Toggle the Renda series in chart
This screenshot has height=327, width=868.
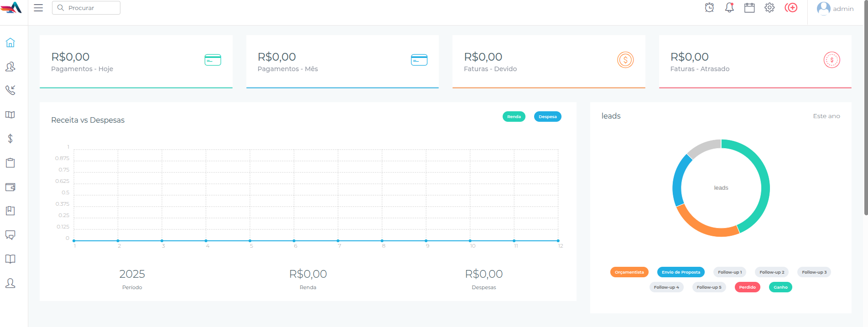click(x=514, y=117)
